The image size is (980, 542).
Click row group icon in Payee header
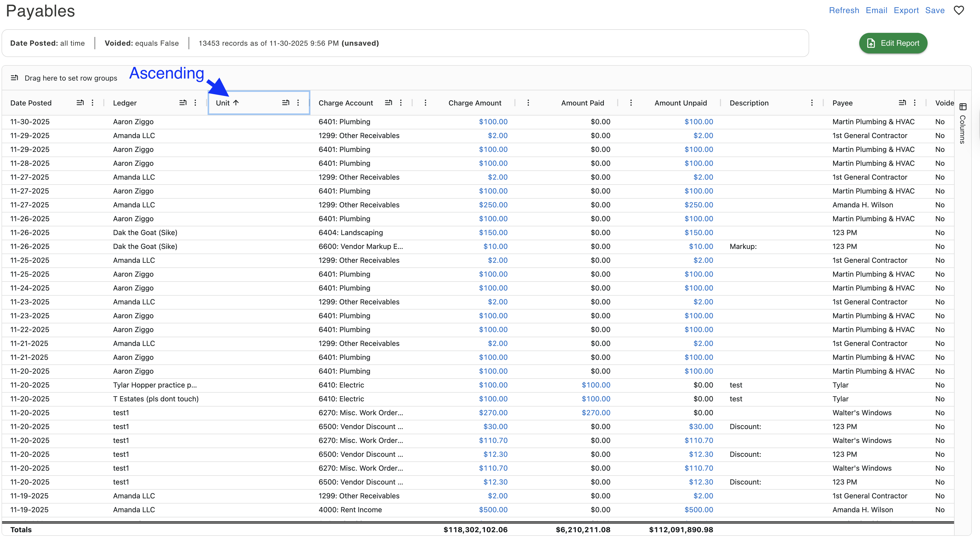902,103
